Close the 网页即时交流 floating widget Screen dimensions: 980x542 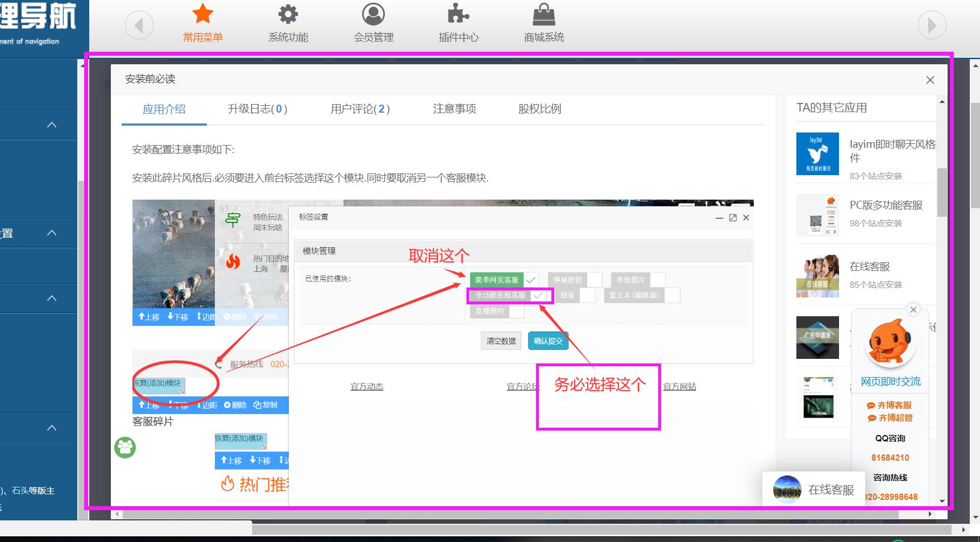[913, 309]
